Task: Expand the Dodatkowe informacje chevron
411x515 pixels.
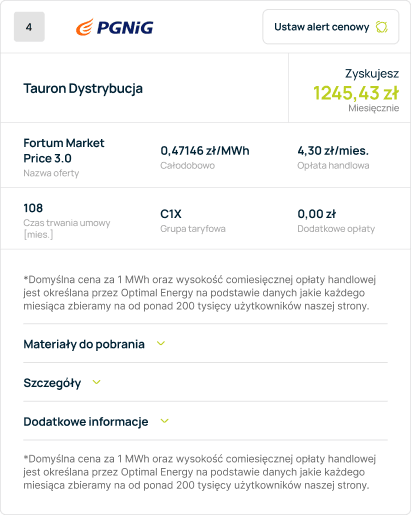Action: coord(165,421)
